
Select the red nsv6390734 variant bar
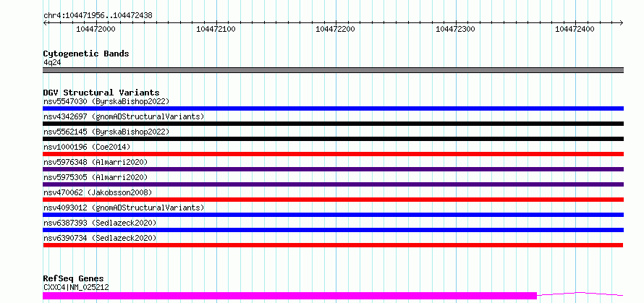click(333, 245)
